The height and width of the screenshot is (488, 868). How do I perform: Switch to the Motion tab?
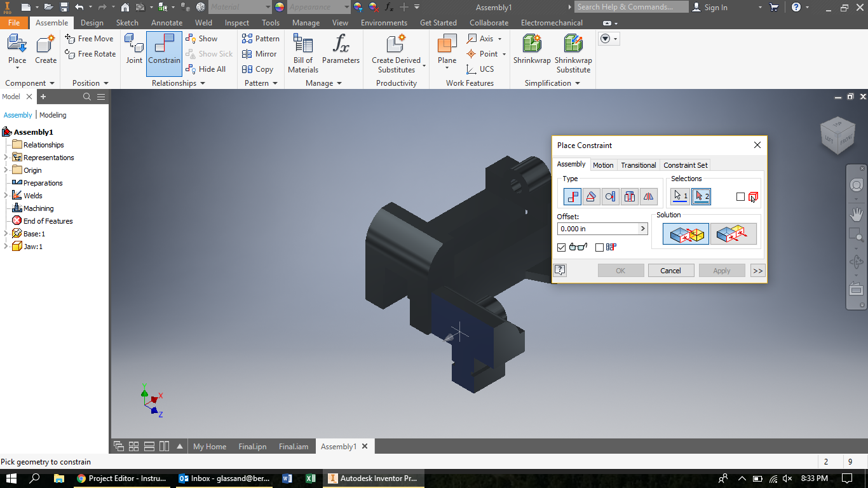[603, 165]
